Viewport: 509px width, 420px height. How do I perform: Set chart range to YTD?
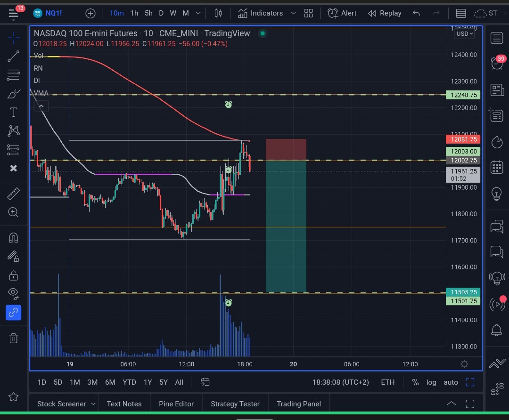click(129, 382)
